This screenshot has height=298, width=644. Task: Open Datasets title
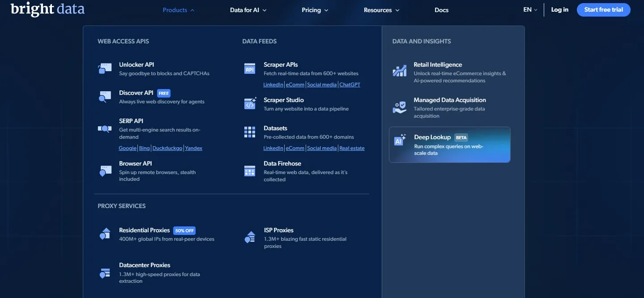[x=275, y=128]
